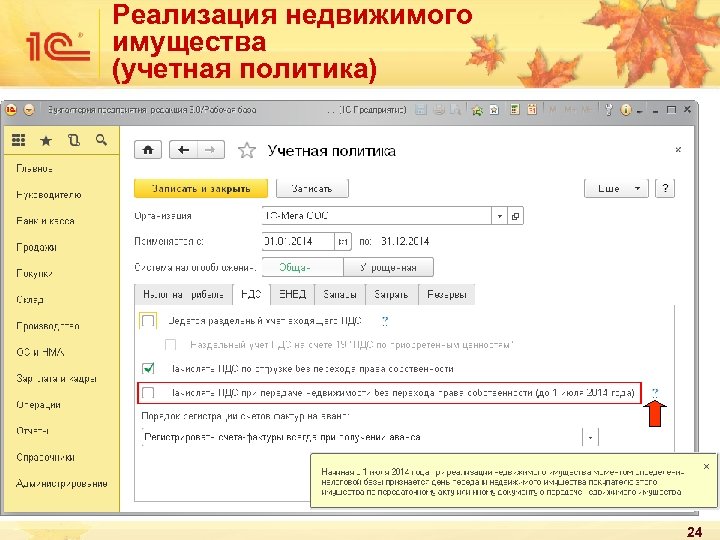Image resolution: width=720 pixels, height=540 pixels.
Task: Add Учетная политика to favorites star
Action: [247, 151]
